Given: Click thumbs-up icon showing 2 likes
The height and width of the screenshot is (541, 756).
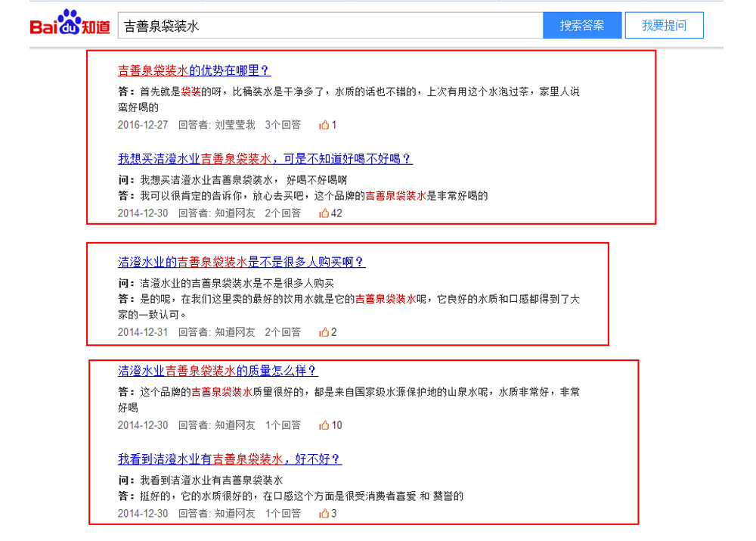Looking at the screenshot, I should pos(324,332).
